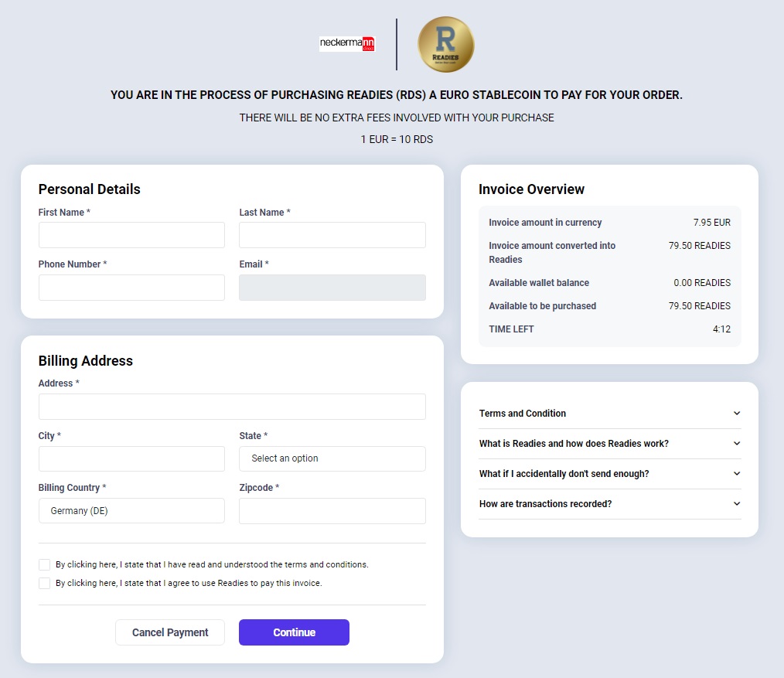This screenshot has height=678, width=784.
Task: Click the Zipcode input box
Action: pyautogui.click(x=332, y=511)
